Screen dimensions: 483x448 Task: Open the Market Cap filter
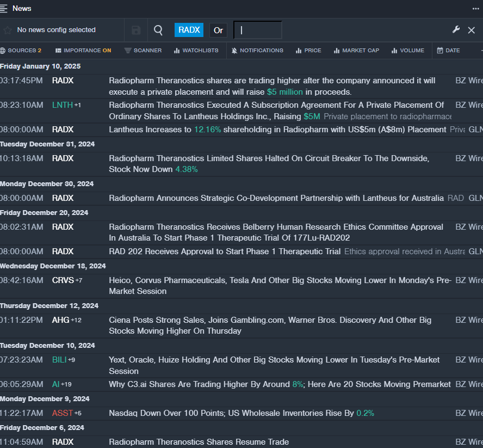click(x=356, y=50)
